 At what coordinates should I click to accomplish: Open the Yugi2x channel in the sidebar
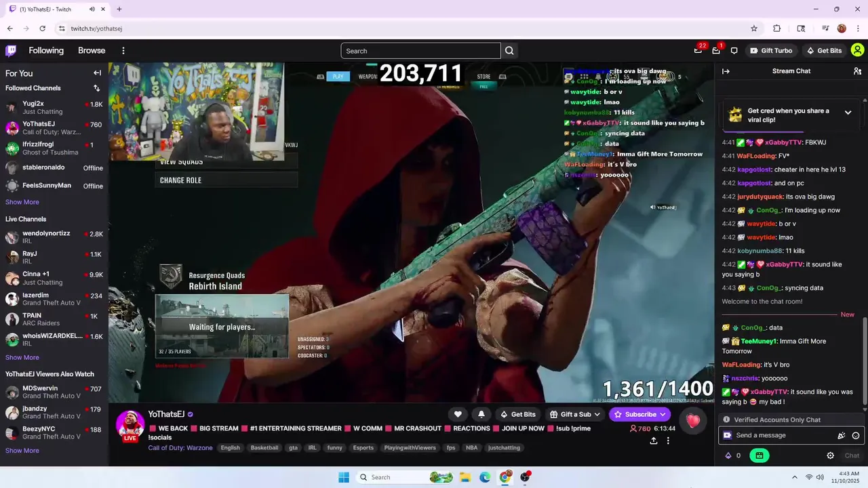[54, 108]
